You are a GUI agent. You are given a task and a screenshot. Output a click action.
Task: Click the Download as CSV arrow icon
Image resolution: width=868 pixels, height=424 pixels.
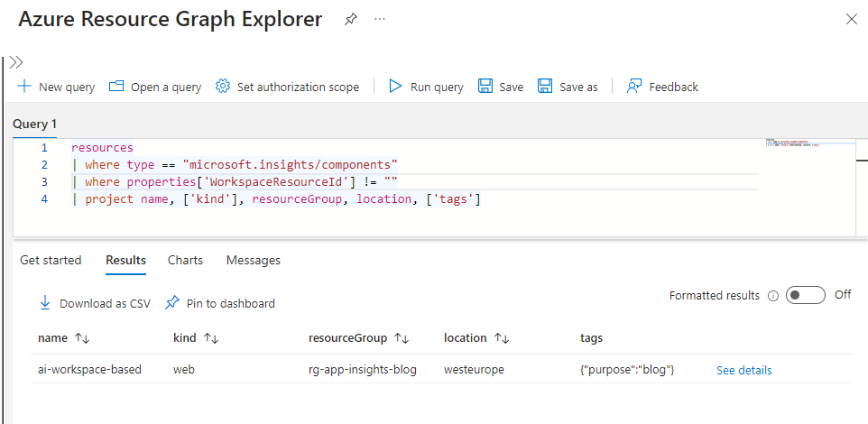click(x=45, y=303)
